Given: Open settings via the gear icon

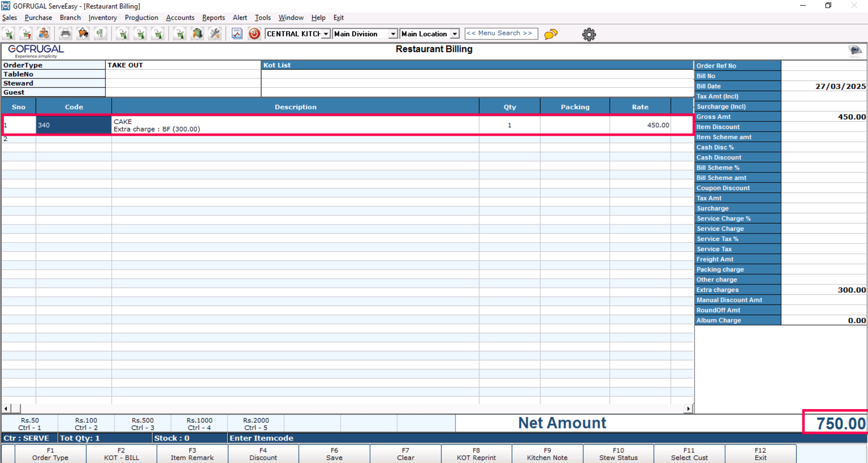Looking at the screenshot, I should click(x=588, y=34).
